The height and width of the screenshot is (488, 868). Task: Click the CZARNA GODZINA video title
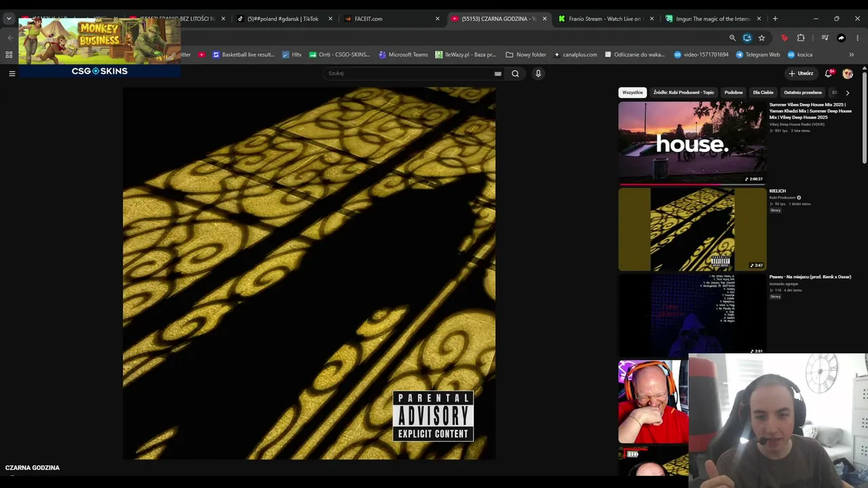[33, 468]
